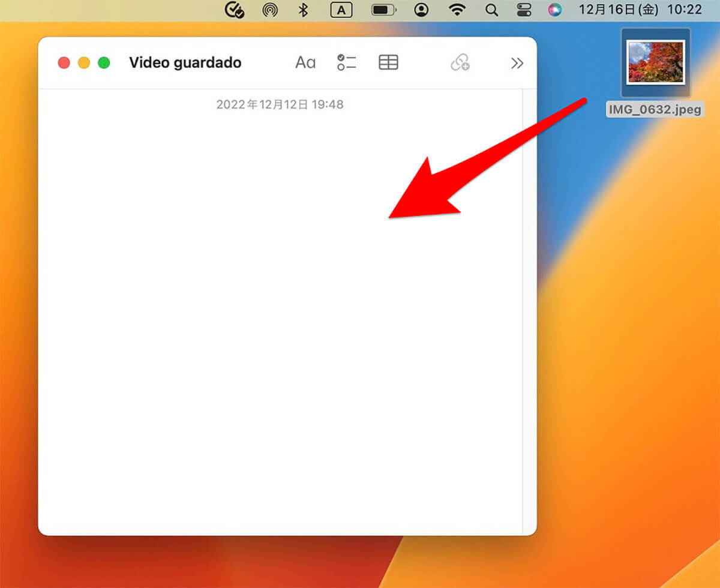Viewport: 720px width, 588px height.
Task: Insert a checklist in the note
Action: click(346, 62)
